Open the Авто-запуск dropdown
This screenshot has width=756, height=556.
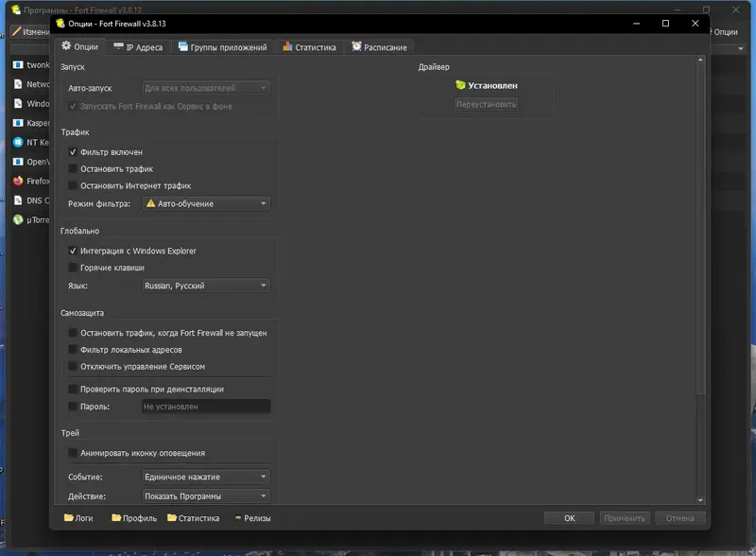pyautogui.click(x=206, y=88)
